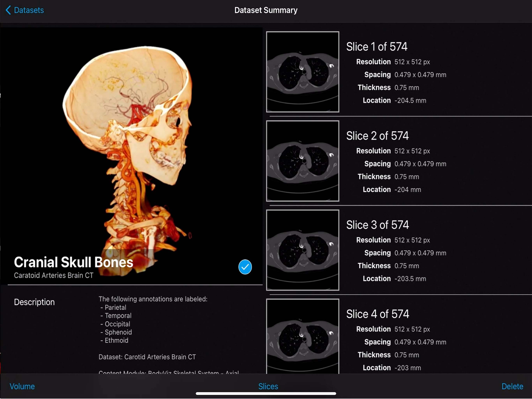Viewport: 532px width, 399px height.
Task: Select the "Slice 1 of 574" heading
Action: pos(377,47)
